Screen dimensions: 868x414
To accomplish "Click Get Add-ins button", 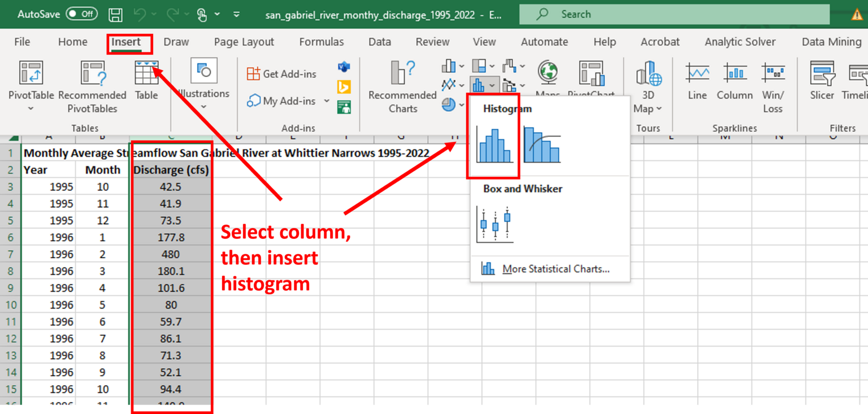I will pos(281,74).
